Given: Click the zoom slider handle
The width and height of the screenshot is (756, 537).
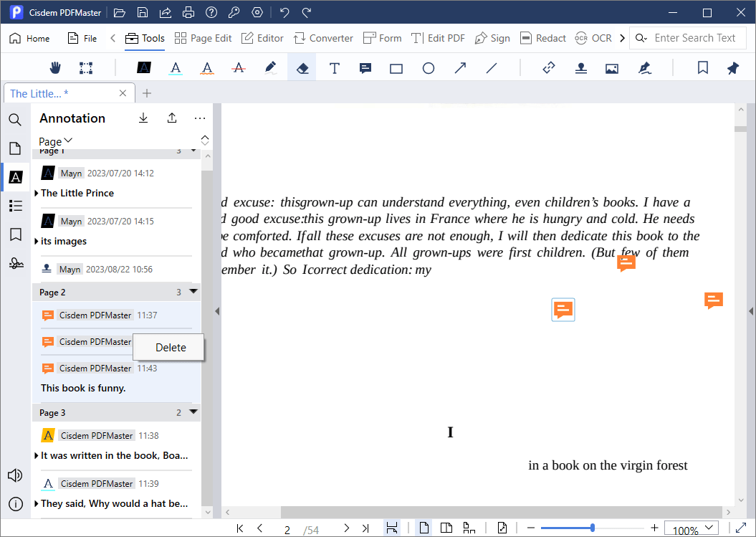Looking at the screenshot, I should pyautogui.click(x=592, y=528).
